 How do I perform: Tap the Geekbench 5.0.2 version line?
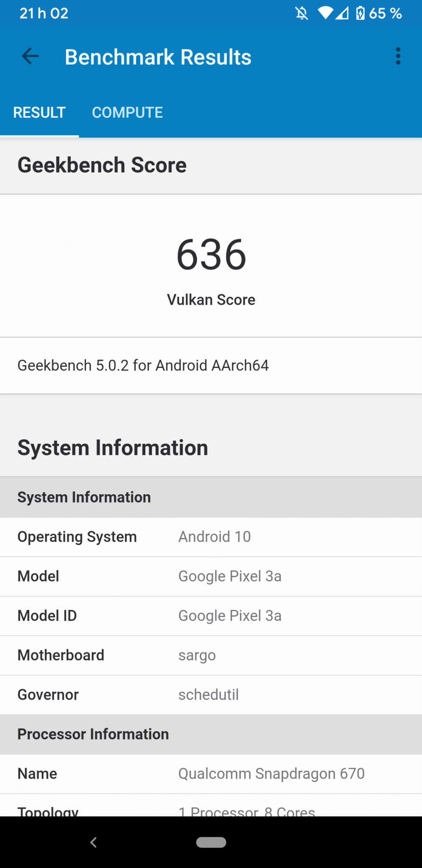(x=143, y=365)
